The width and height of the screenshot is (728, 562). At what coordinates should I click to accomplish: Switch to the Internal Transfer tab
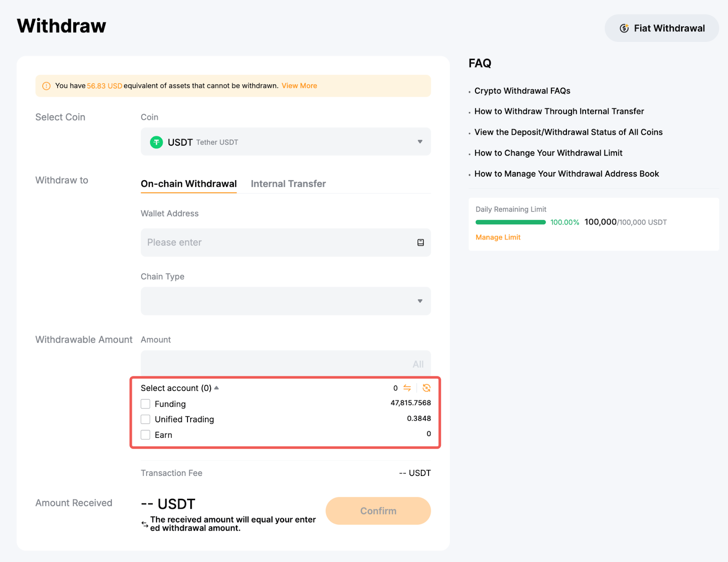coord(288,184)
